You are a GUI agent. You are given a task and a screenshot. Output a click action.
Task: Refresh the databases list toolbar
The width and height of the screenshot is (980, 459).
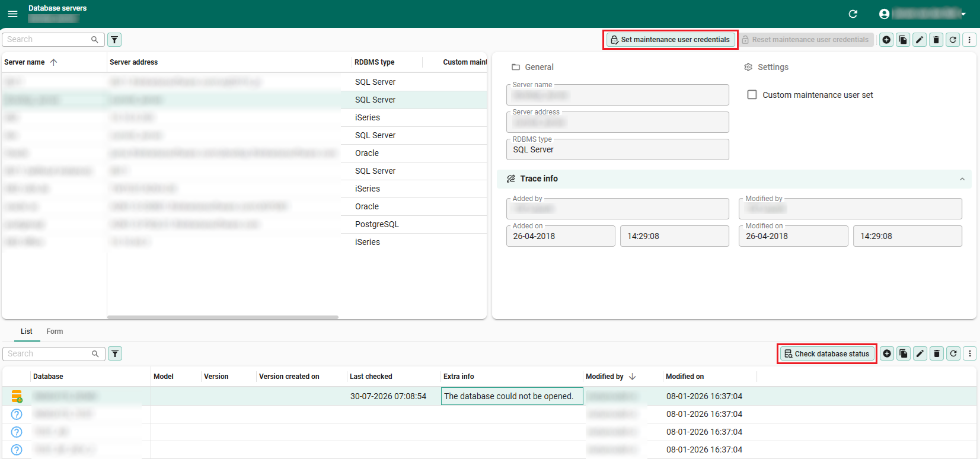click(953, 354)
